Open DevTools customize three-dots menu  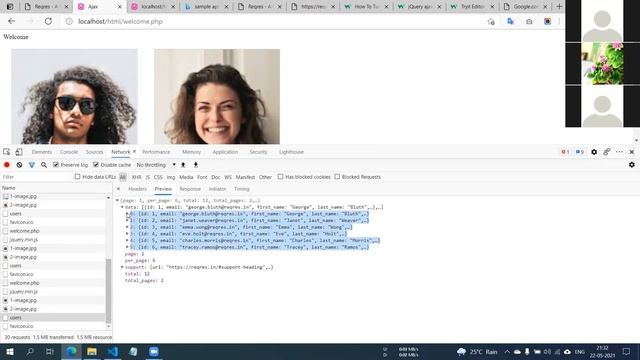tap(619, 152)
